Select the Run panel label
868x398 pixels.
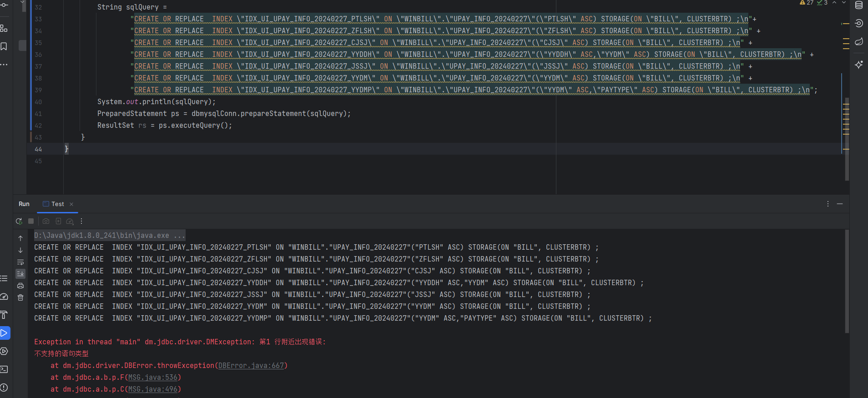pos(24,204)
